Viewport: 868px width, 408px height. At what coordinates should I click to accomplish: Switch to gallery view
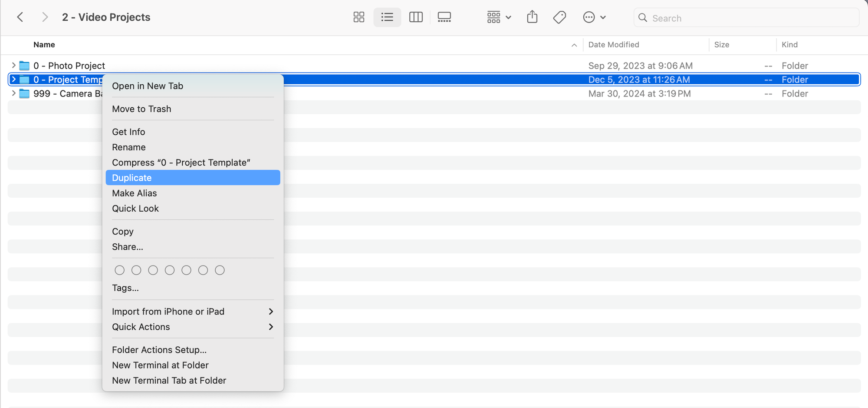tap(444, 17)
